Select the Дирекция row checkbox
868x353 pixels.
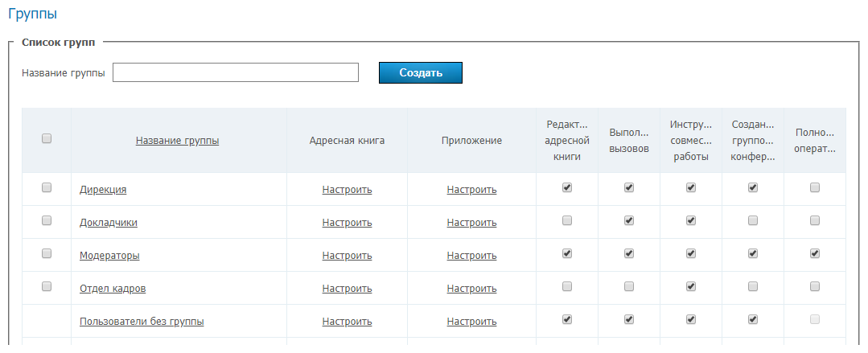click(x=47, y=187)
